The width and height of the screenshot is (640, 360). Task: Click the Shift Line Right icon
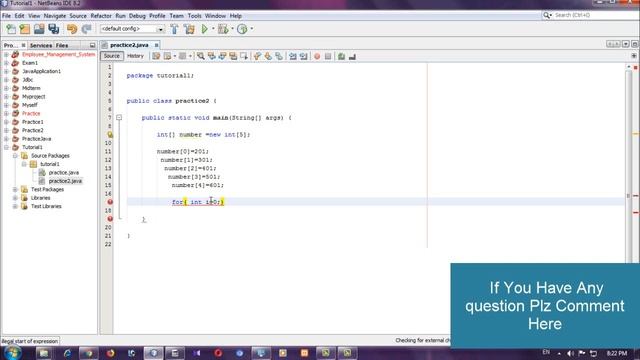303,56
